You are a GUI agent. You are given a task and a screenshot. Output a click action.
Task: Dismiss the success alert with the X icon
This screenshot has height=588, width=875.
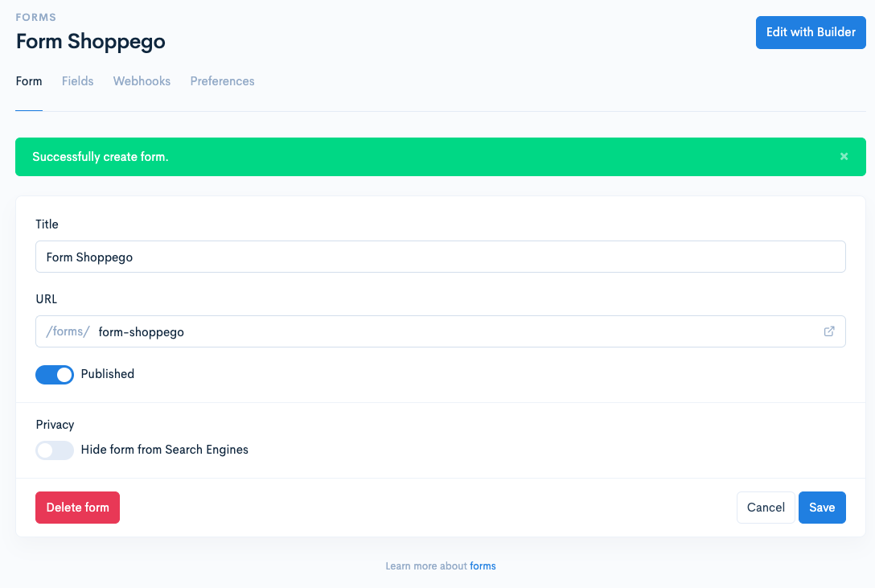pyautogui.click(x=844, y=157)
